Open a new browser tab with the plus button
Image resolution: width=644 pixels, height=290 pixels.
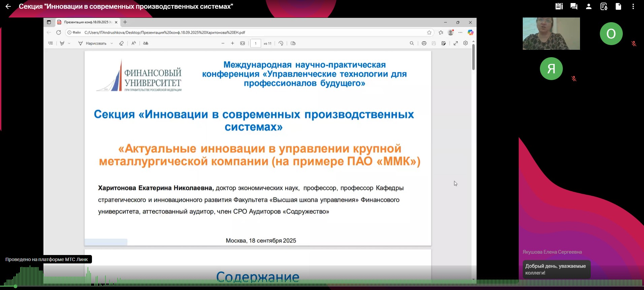point(125,22)
